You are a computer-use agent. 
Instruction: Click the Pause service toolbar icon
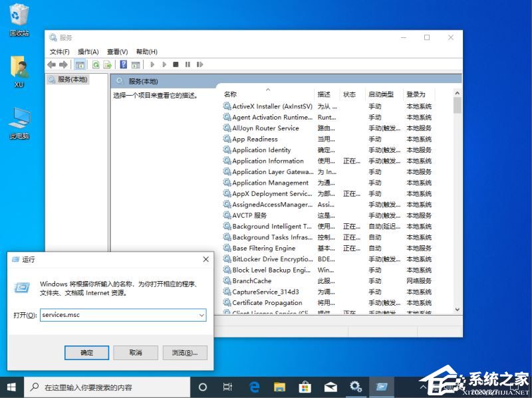pos(188,64)
